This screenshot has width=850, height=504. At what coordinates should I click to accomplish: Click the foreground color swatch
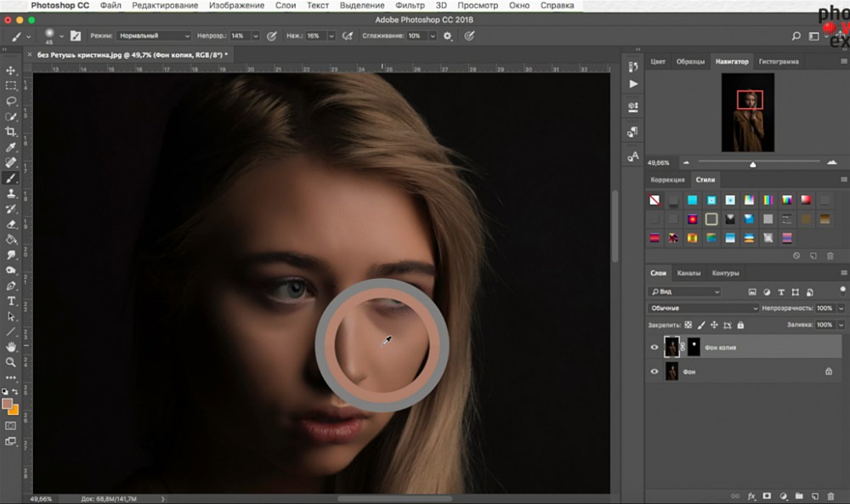pos(7,404)
